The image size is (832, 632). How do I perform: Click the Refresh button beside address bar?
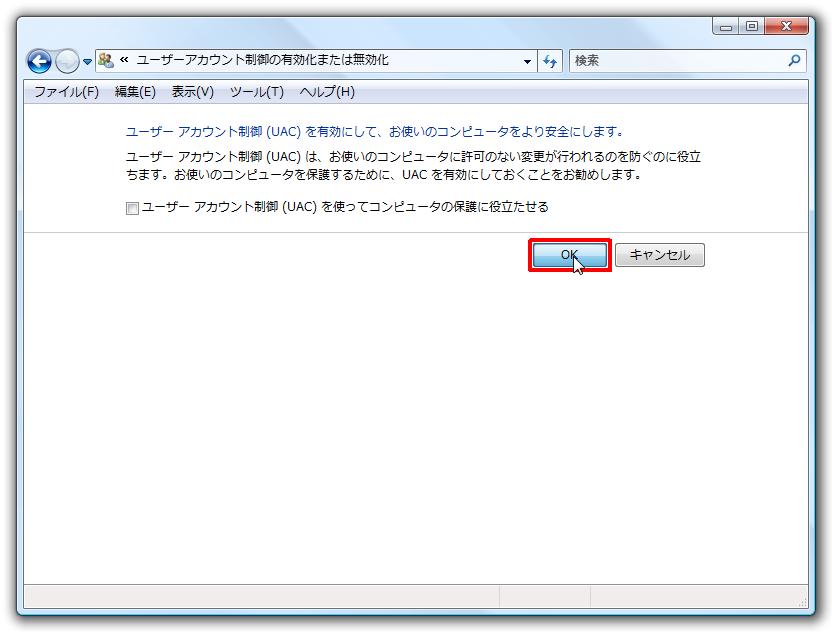point(549,61)
